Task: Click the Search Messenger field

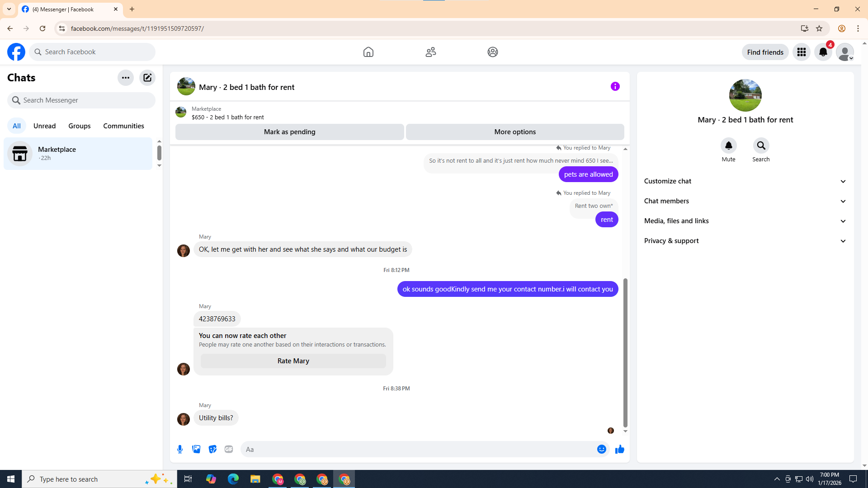Action: pos(81,100)
